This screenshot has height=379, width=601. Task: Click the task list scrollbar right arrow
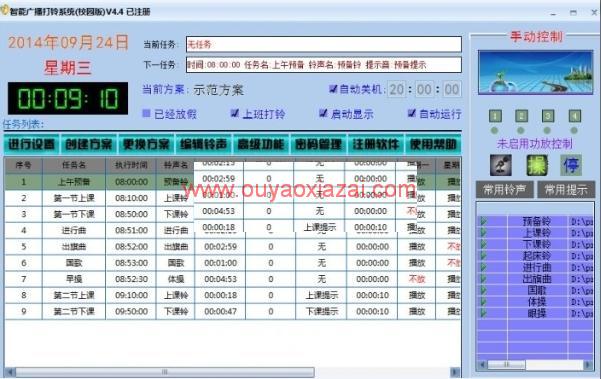click(455, 372)
